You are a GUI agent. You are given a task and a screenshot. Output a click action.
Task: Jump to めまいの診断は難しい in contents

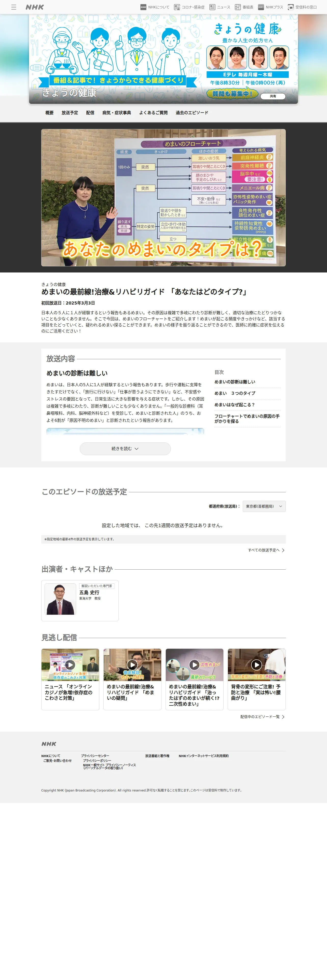tap(235, 382)
